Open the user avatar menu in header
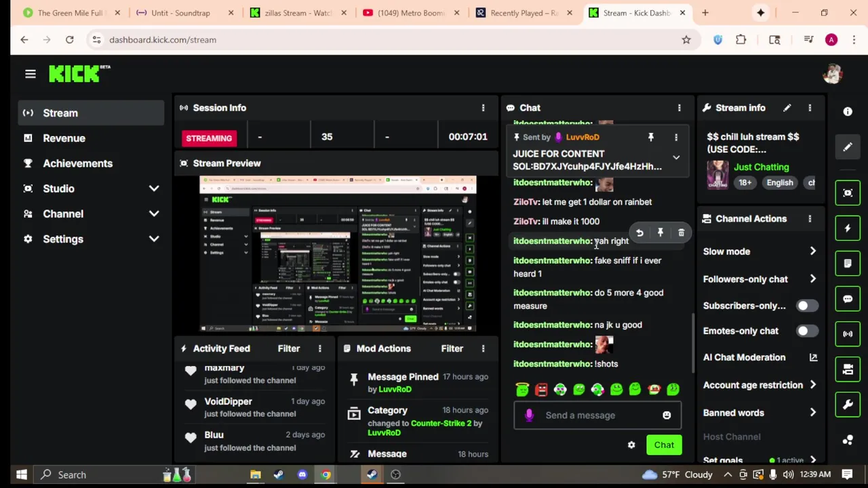868x488 pixels. pos(832,74)
